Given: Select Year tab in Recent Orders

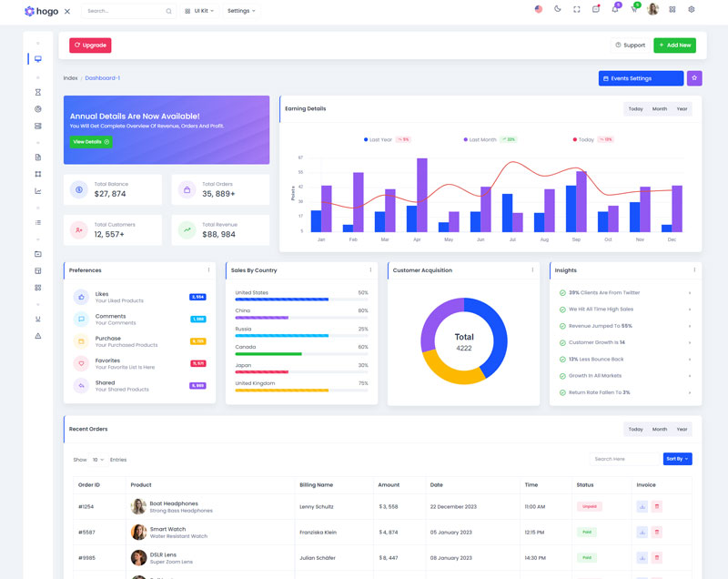Looking at the screenshot, I should [682, 429].
